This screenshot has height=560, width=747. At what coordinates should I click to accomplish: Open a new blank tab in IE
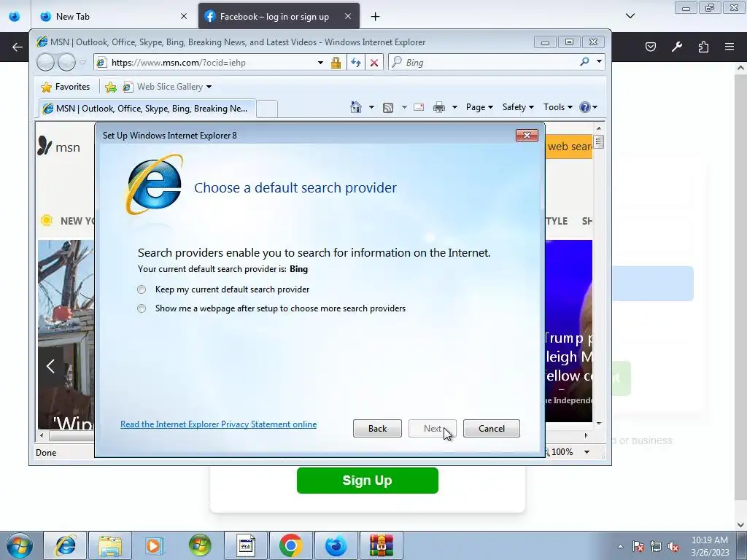tap(267, 109)
